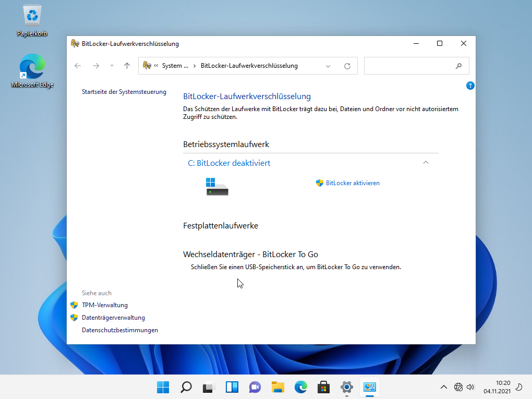
Task: Open Chat (Teams) from the taskbar
Action: (255, 387)
